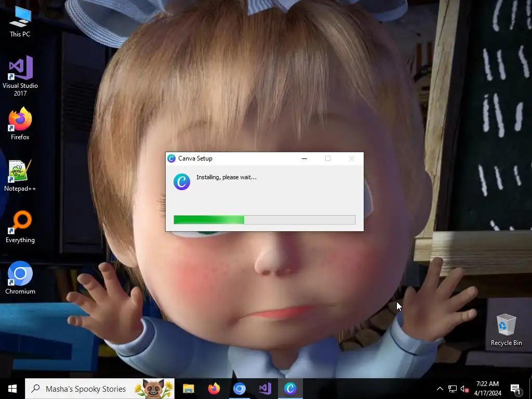Click the taskbar search box

[99, 389]
